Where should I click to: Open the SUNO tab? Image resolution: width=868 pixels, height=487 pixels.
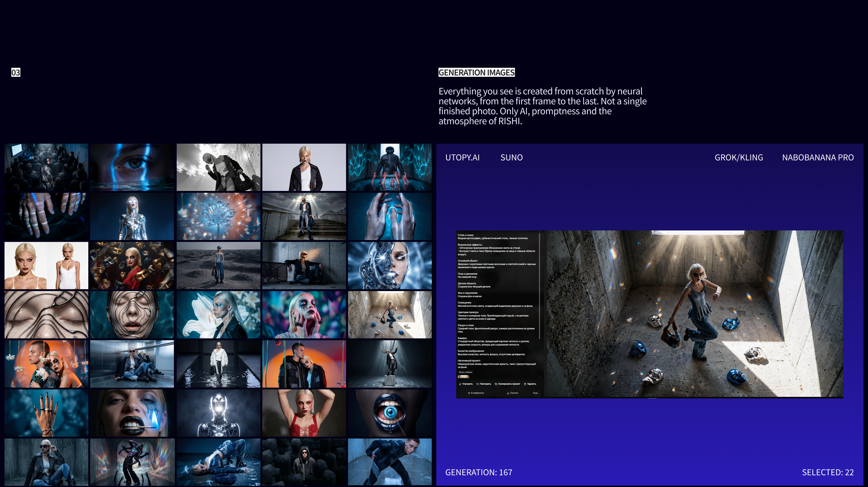point(511,157)
